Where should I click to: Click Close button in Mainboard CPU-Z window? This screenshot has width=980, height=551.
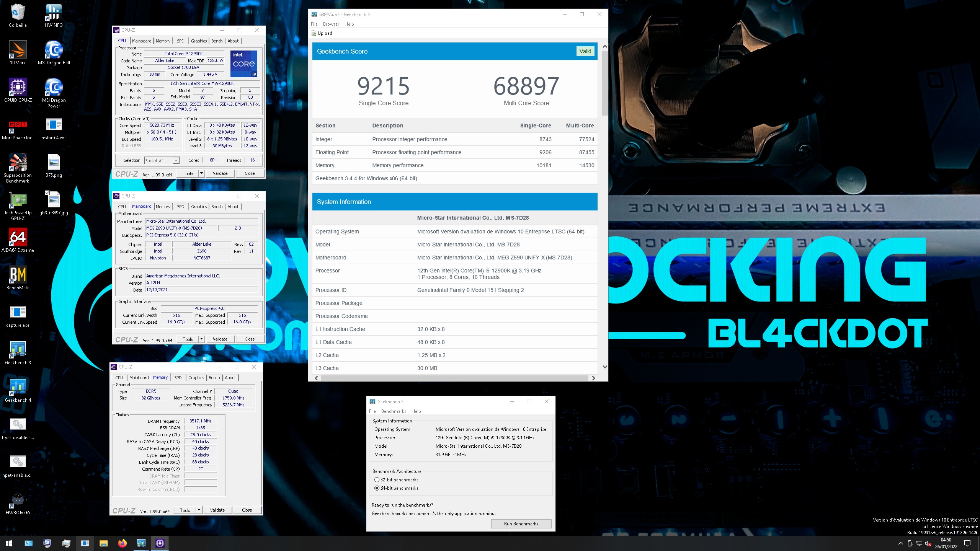[250, 339]
